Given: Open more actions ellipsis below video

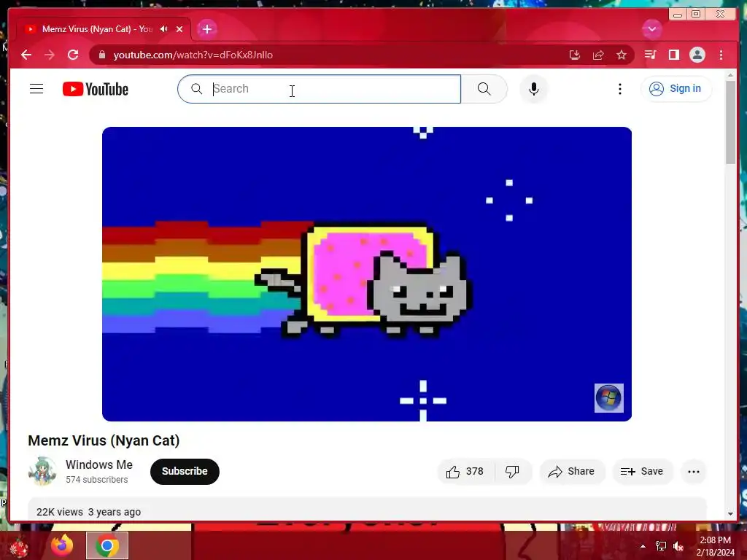Looking at the screenshot, I should pyautogui.click(x=694, y=472).
